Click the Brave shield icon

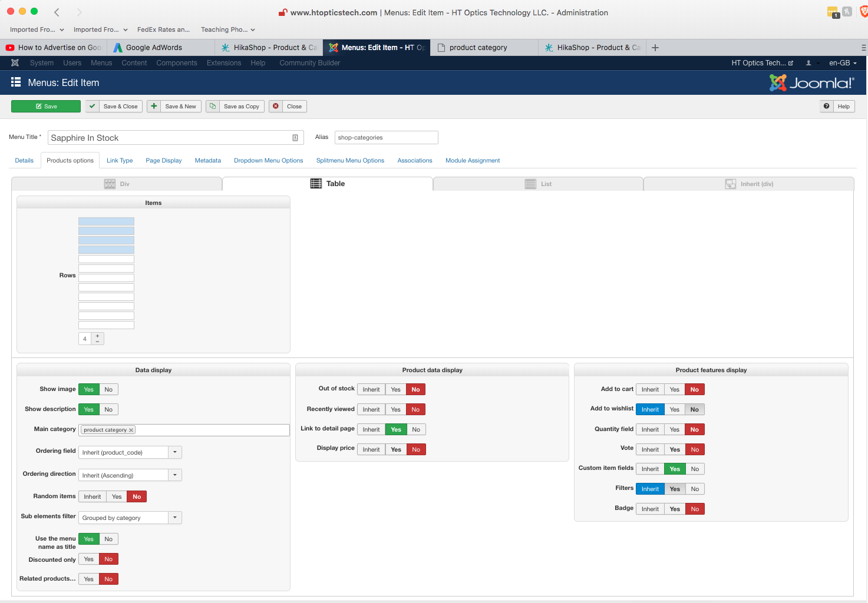click(x=864, y=12)
